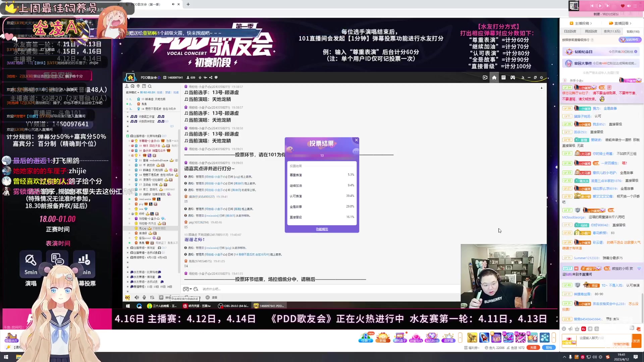Click the 充值 recharge button
The height and width of the screenshot is (362, 644).
(x=533, y=348)
